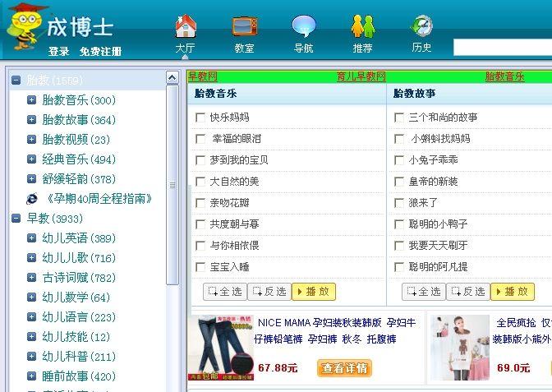Click the 大厅 home icon
Viewport: 552px width, 392px height.
pos(186,26)
